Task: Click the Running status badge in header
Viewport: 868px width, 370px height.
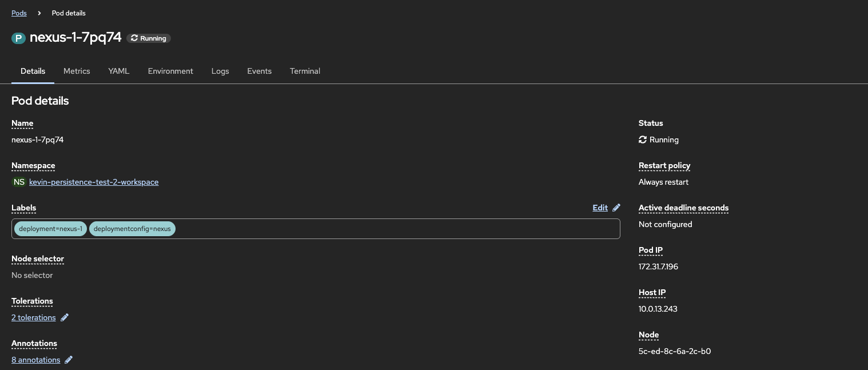Action: pos(149,38)
